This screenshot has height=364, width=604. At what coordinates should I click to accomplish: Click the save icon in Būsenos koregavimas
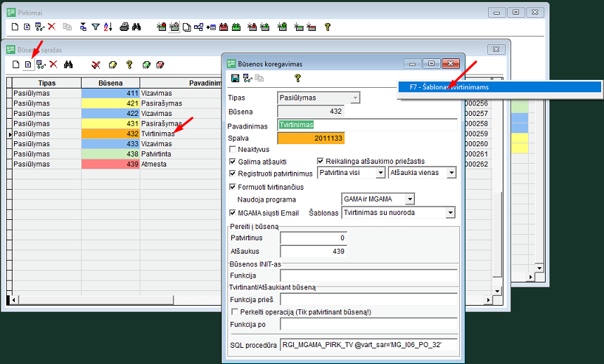pos(235,78)
